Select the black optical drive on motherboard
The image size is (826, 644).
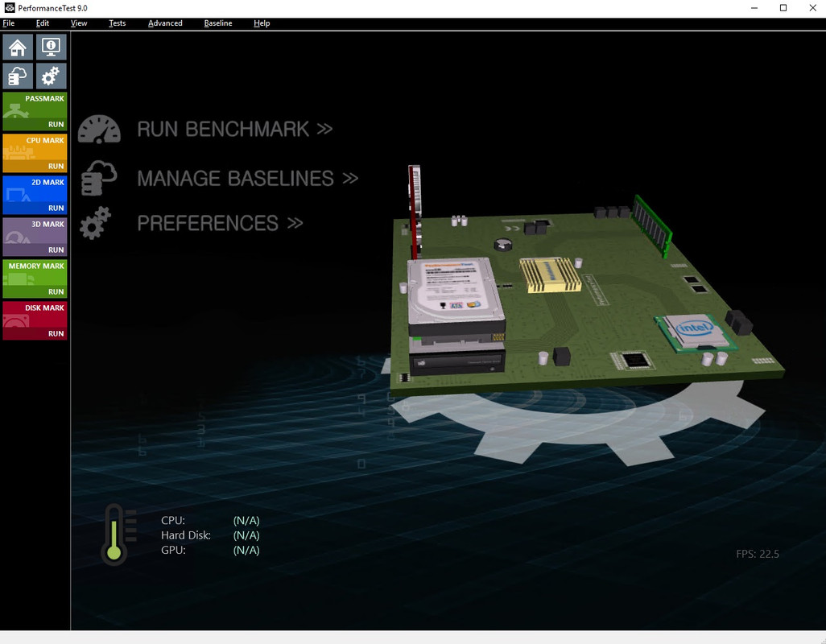pyautogui.click(x=456, y=361)
